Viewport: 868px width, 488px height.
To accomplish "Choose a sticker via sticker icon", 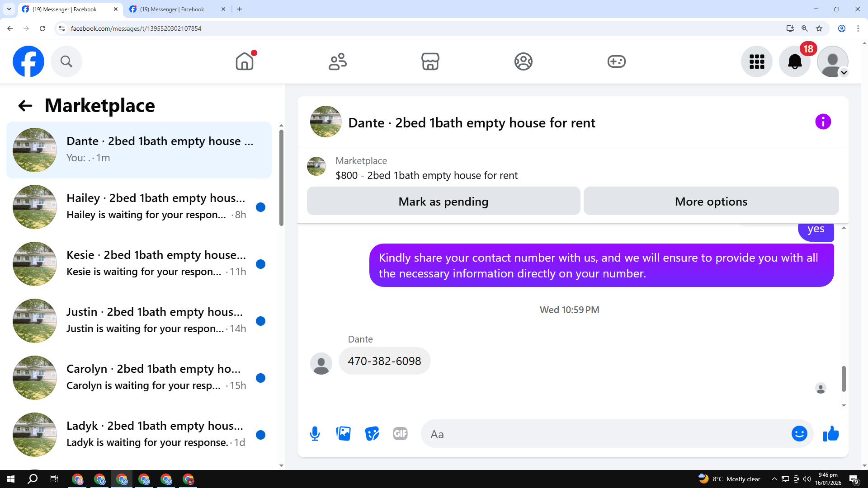I will click(x=372, y=434).
